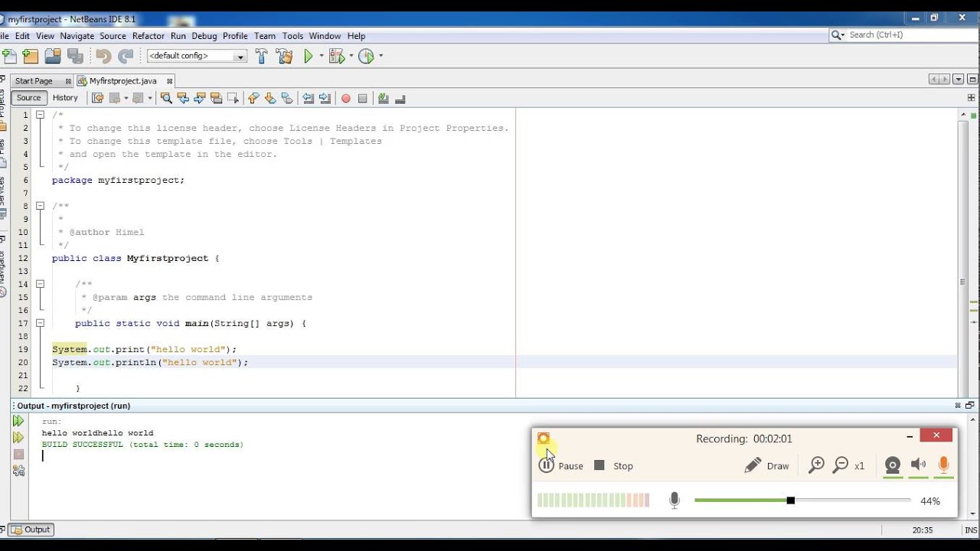Click the editor vertical scrollbar
Viewport: 980px width, 551px height.
coord(963,253)
